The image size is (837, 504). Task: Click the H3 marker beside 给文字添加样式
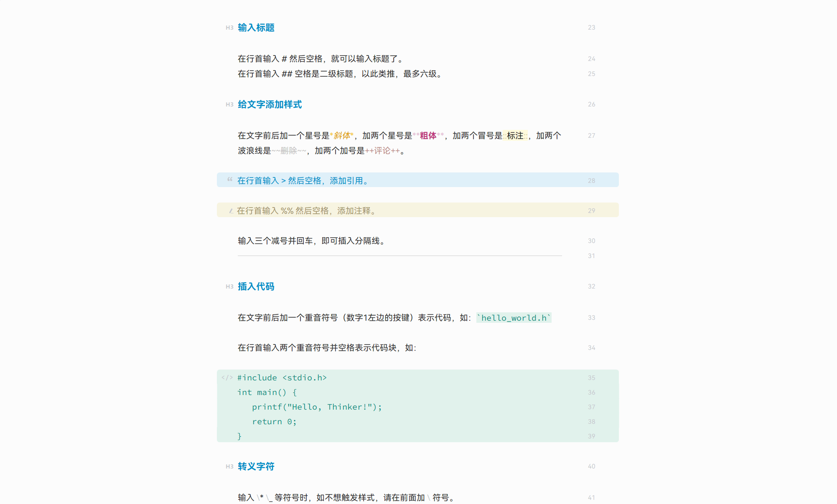(229, 104)
